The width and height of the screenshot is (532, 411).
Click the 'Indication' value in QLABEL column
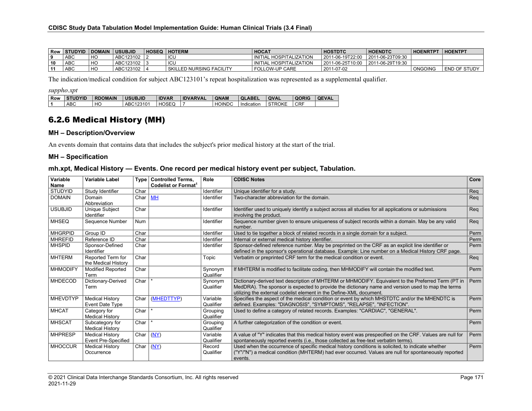[x=250, y=104]
